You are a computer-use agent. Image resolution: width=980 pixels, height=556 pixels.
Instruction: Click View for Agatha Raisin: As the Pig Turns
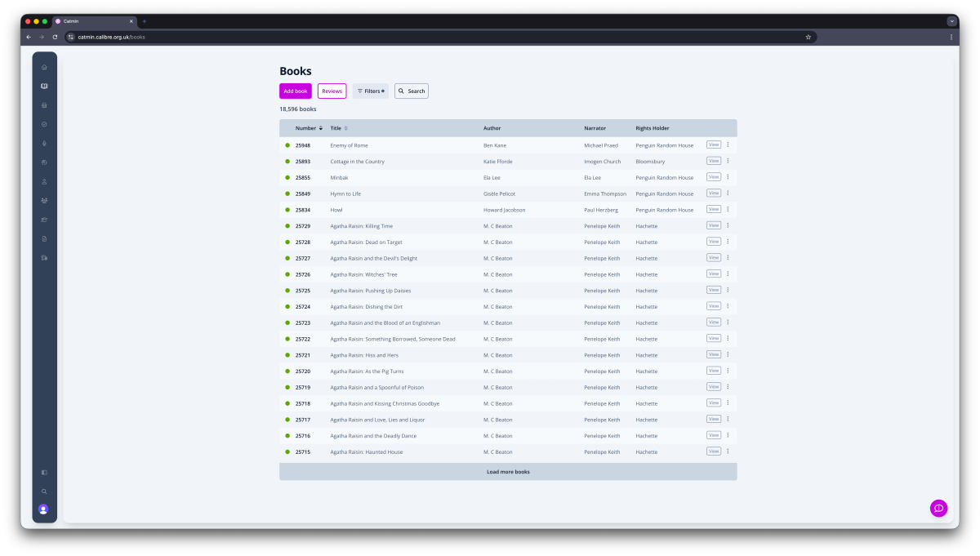714,371
